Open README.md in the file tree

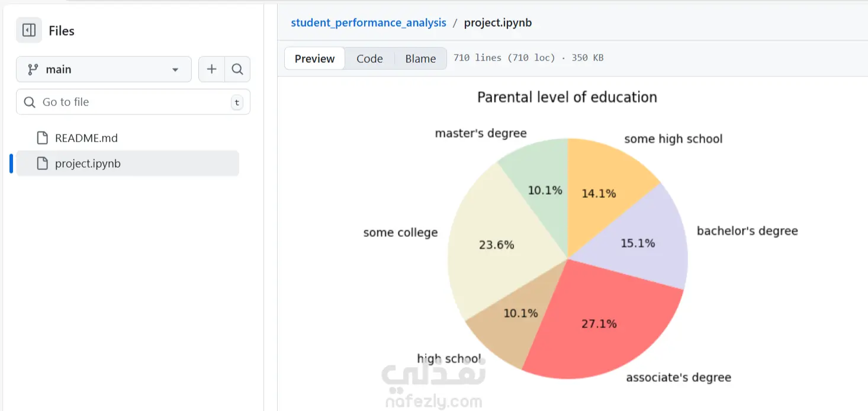pos(86,138)
